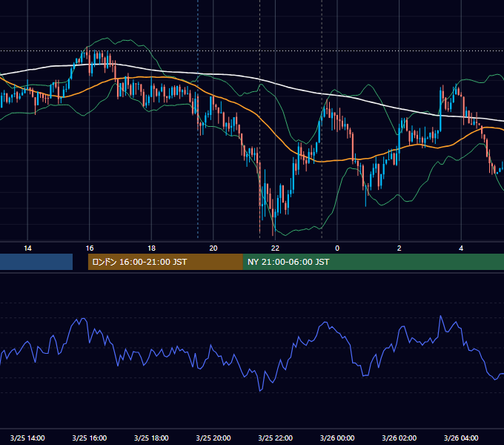Click the 3/25 14:00 date label

27,438
